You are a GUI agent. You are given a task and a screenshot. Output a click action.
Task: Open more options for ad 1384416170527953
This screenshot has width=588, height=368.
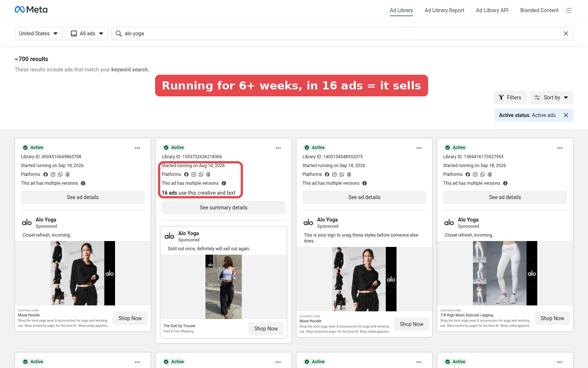[560, 148]
